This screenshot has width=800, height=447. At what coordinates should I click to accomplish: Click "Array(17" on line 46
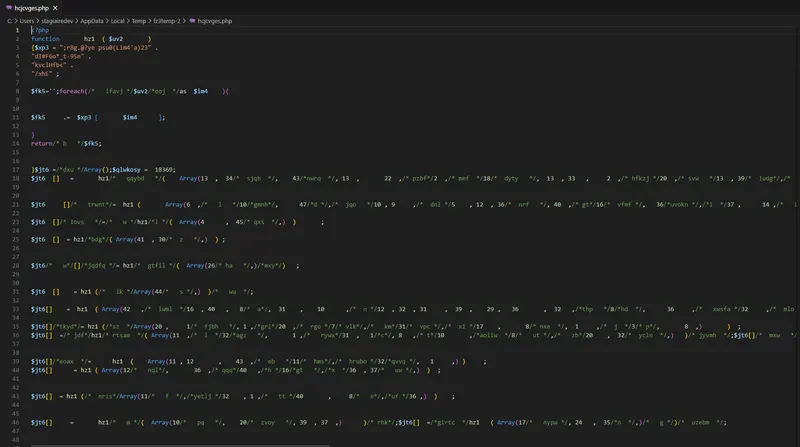click(x=512, y=423)
